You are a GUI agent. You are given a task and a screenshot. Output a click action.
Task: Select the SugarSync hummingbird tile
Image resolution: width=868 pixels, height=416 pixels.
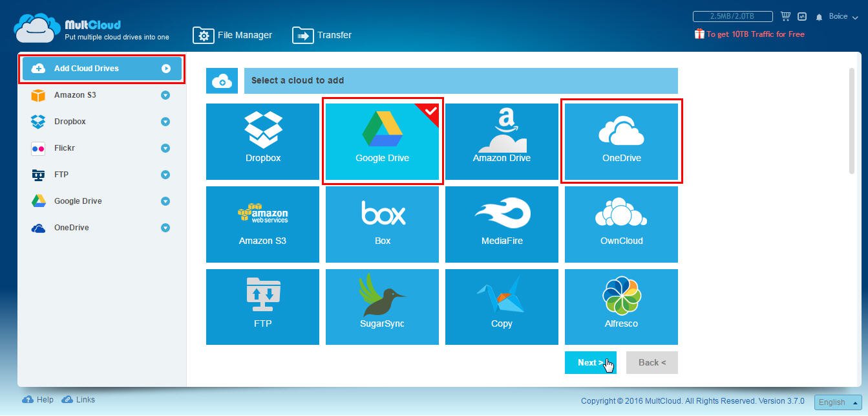(382, 307)
